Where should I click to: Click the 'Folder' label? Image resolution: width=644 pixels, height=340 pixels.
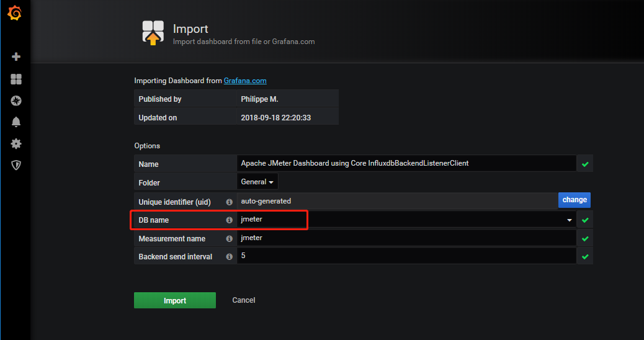149,183
